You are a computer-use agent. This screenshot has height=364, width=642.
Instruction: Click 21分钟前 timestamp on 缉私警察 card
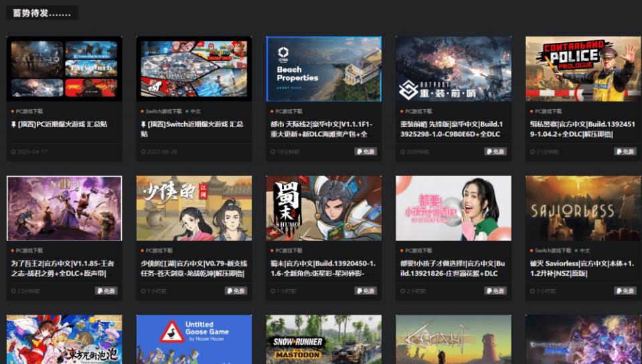point(544,151)
